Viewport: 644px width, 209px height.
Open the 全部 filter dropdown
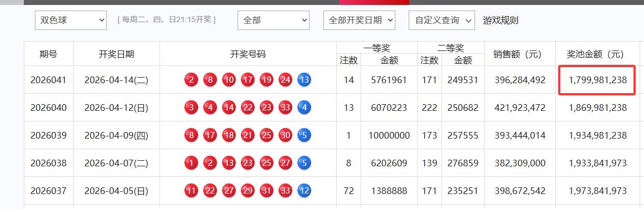(x=273, y=20)
